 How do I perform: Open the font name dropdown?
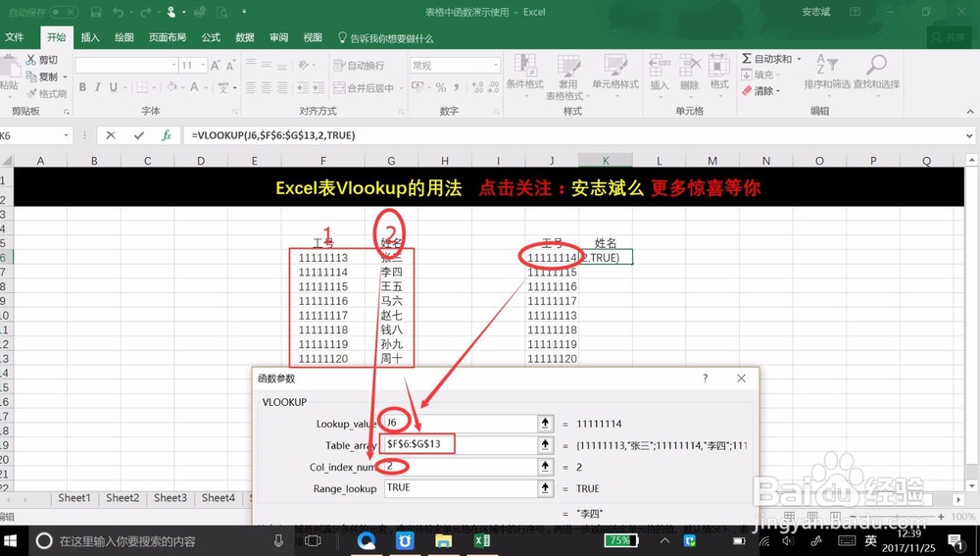(173, 65)
